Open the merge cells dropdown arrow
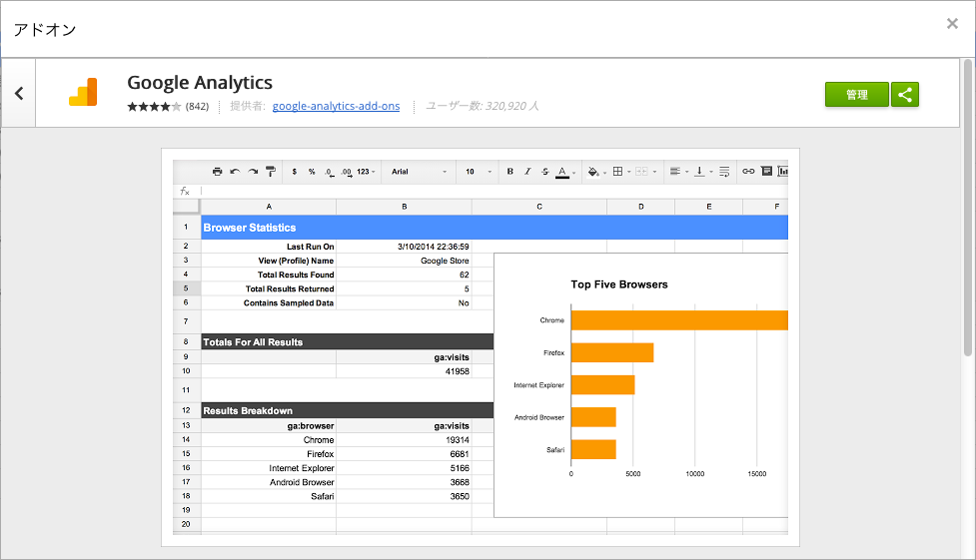The height and width of the screenshot is (560, 976). [x=654, y=172]
